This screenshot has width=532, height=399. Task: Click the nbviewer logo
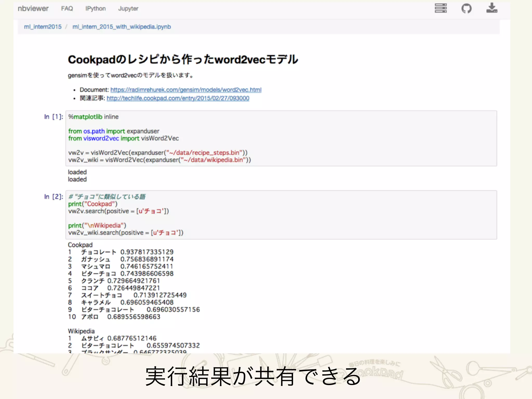(x=33, y=9)
